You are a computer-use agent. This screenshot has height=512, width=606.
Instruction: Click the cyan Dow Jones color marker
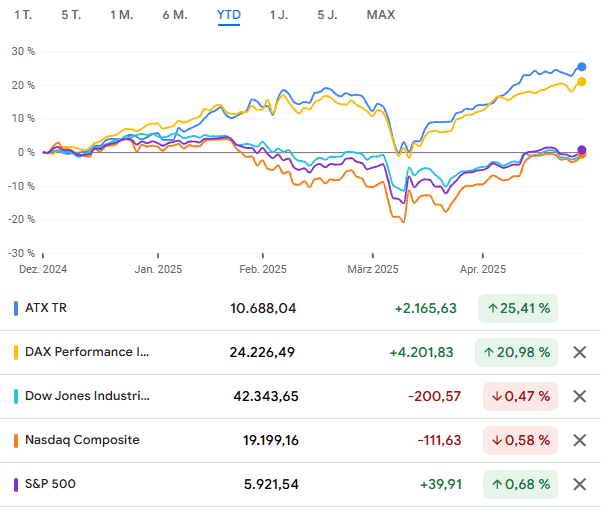coord(16,397)
